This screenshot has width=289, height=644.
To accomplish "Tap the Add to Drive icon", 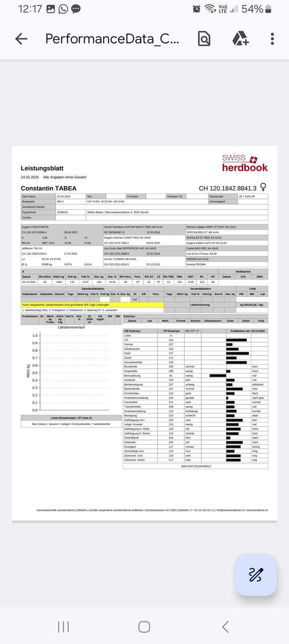I will [240, 39].
